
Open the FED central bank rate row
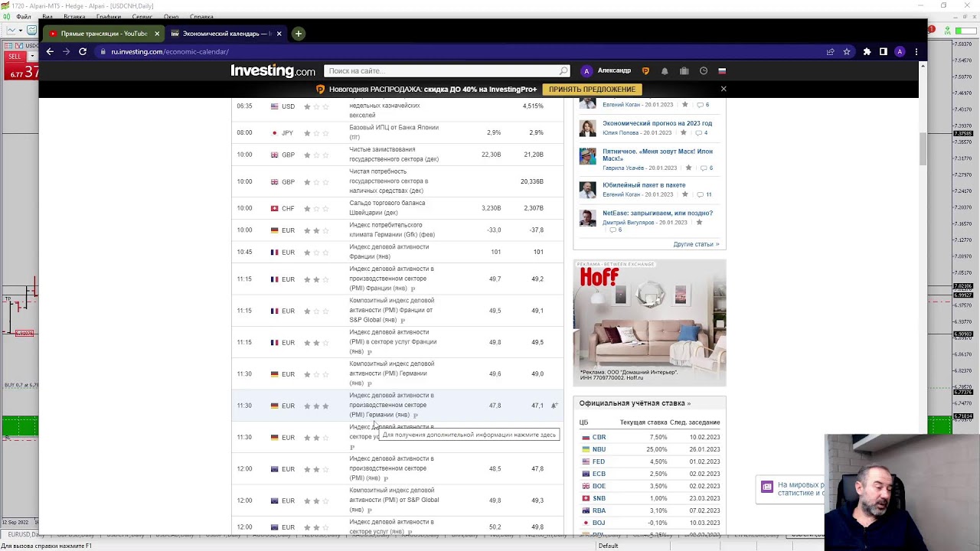click(651, 461)
